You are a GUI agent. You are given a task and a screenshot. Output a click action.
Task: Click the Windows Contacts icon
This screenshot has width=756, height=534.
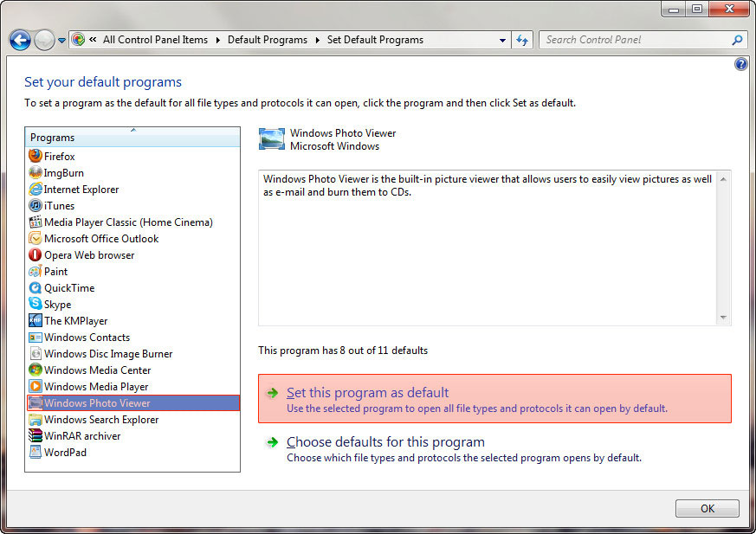pos(36,338)
